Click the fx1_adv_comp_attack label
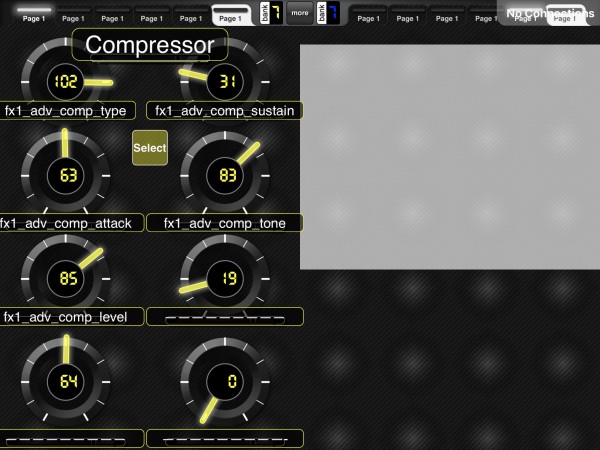The image size is (600, 450). coord(71,223)
